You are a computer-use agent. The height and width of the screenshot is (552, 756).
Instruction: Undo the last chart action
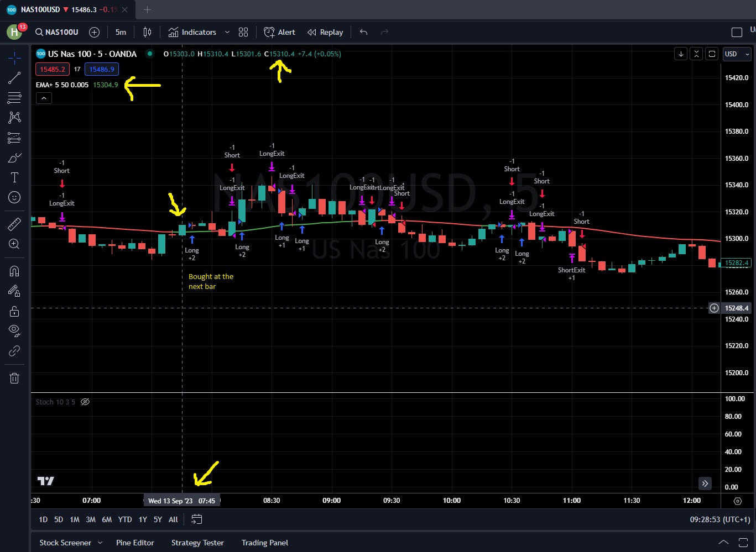(x=363, y=32)
